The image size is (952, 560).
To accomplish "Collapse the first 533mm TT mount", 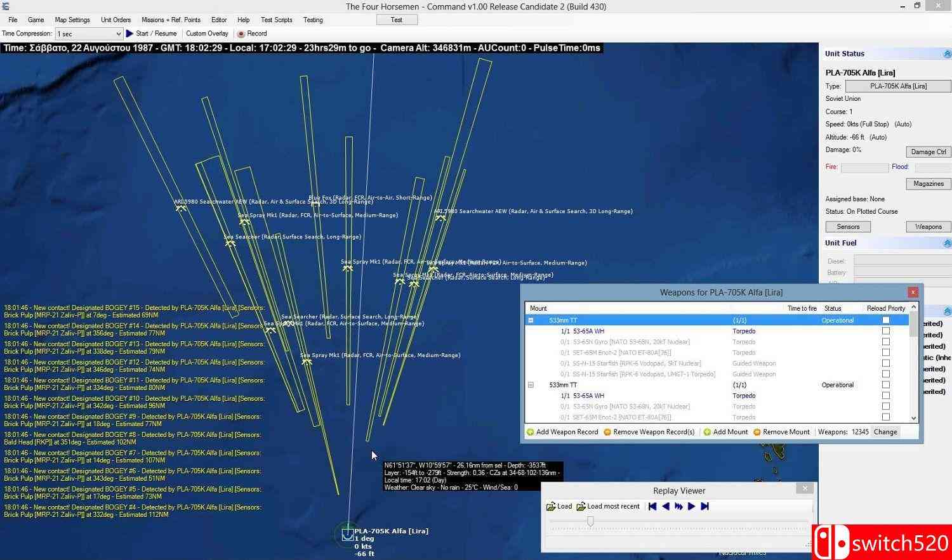I will [531, 320].
